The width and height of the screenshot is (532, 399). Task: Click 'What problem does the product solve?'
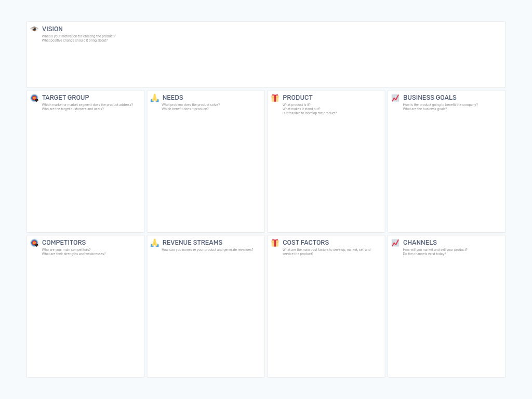[x=191, y=105]
